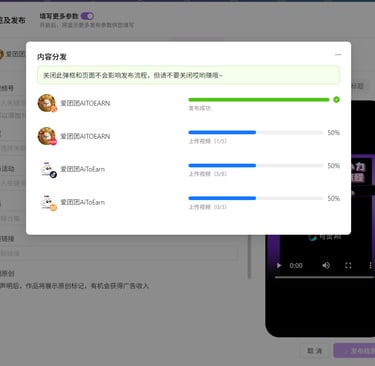375x366 pixels.
Task: Click progress bar of orange-badged robot account
Action: coord(256,198)
